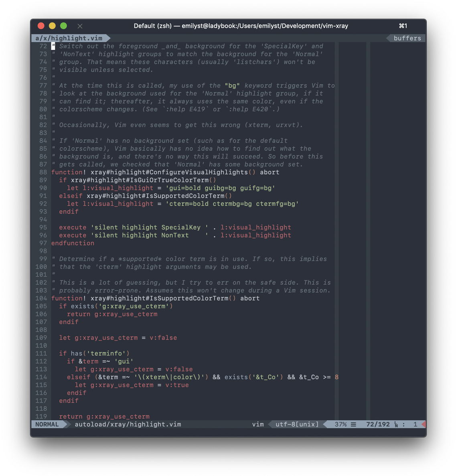Click the Default (zsh) window title
The width and height of the screenshot is (456, 476).
[x=155, y=26]
